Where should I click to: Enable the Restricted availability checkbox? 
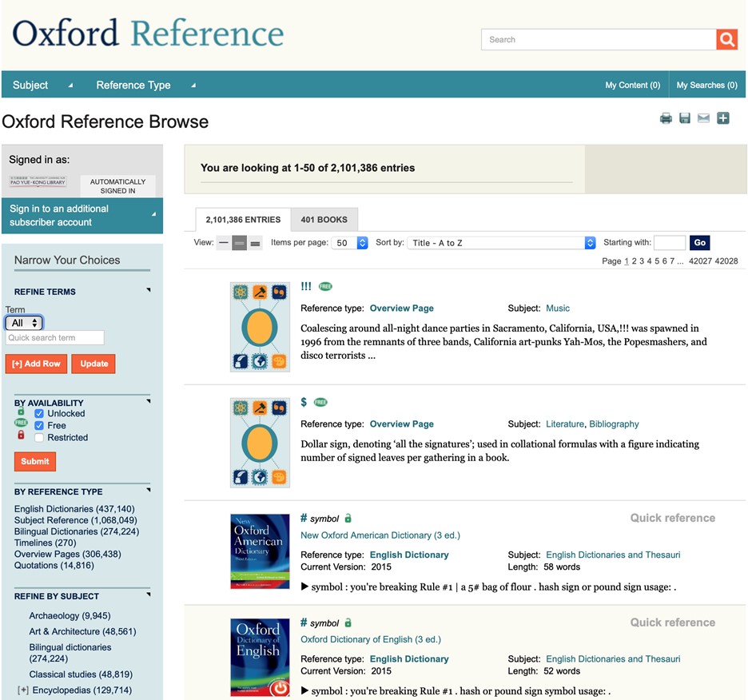(39, 438)
